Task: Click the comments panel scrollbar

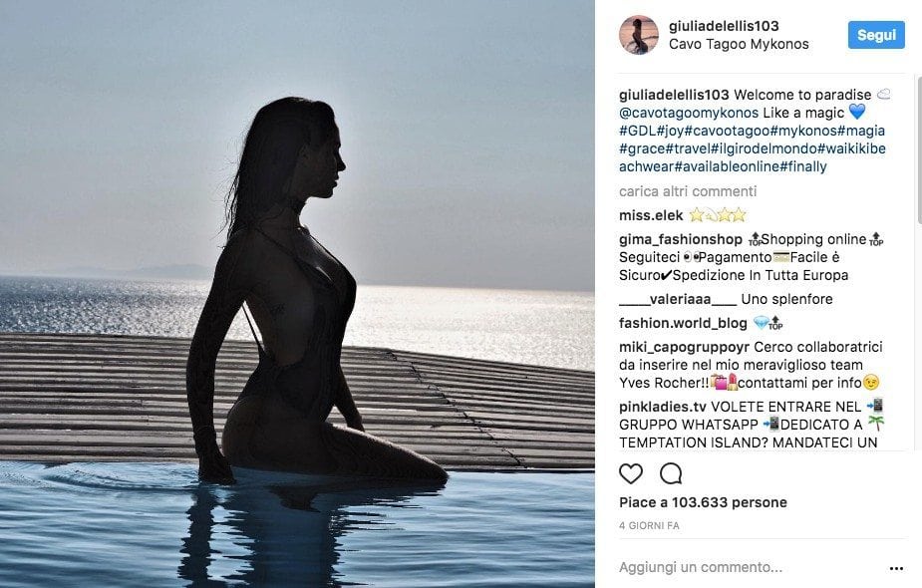Action: (x=918, y=149)
